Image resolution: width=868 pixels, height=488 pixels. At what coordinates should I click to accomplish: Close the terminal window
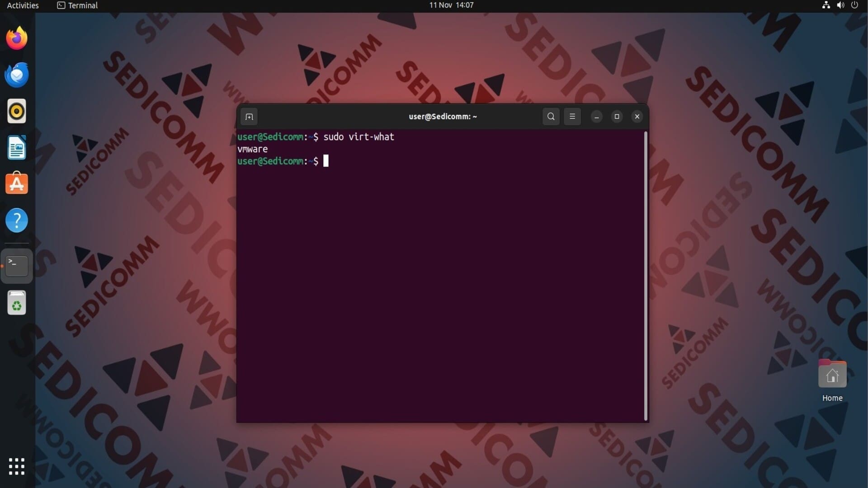tap(637, 117)
